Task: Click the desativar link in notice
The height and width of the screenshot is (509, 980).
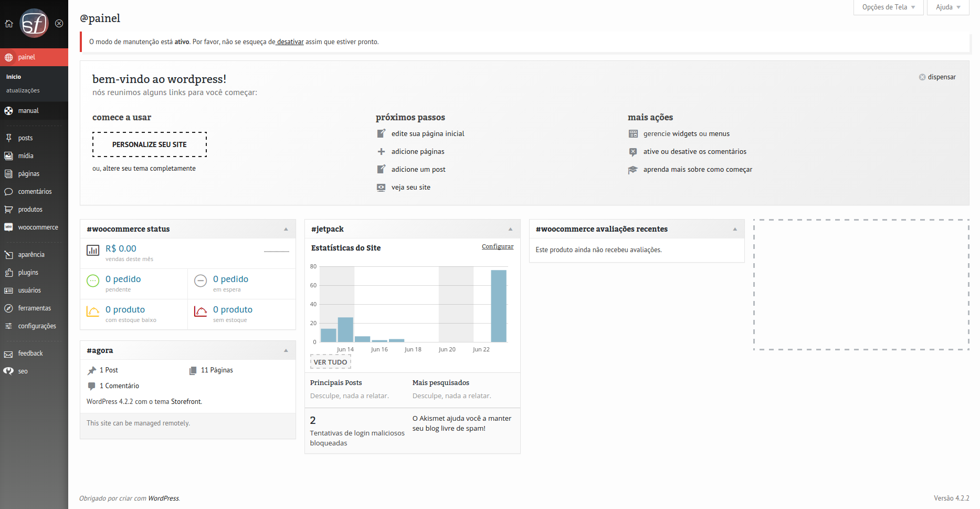Action: tap(290, 42)
